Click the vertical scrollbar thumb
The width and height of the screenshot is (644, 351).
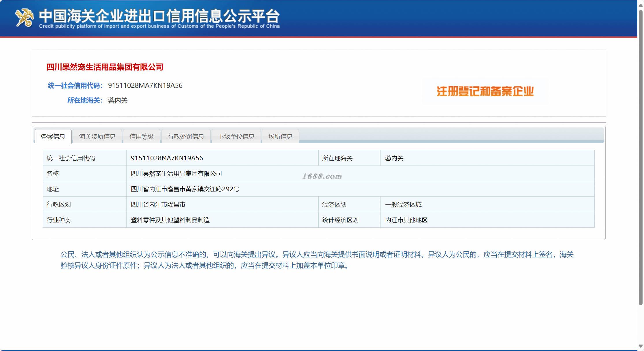(x=641, y=157)
